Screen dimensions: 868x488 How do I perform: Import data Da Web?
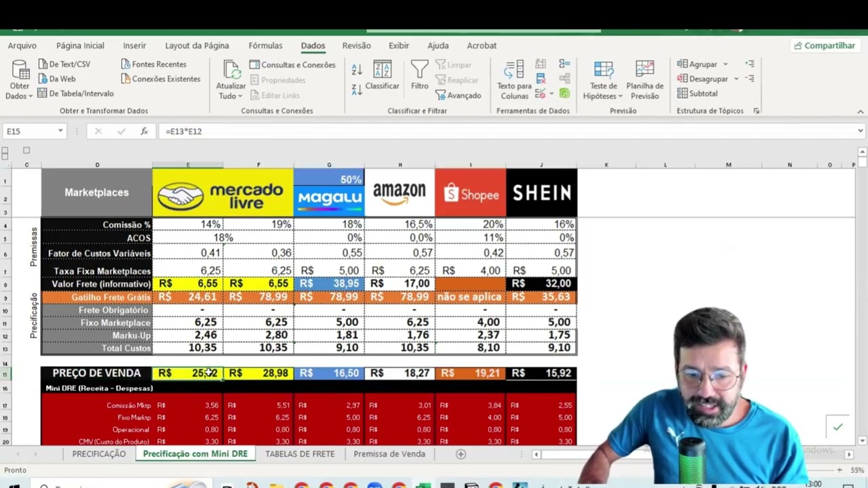click(57, 79)
